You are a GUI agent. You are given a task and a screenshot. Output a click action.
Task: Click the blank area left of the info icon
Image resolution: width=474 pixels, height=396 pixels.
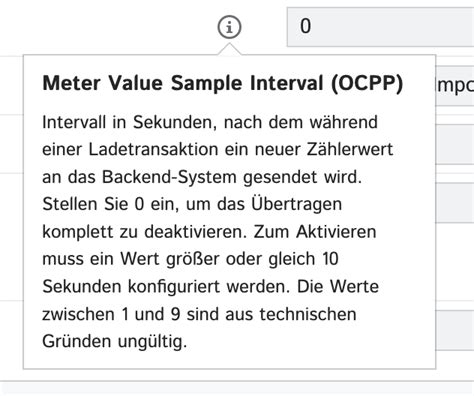coord(107,27)
